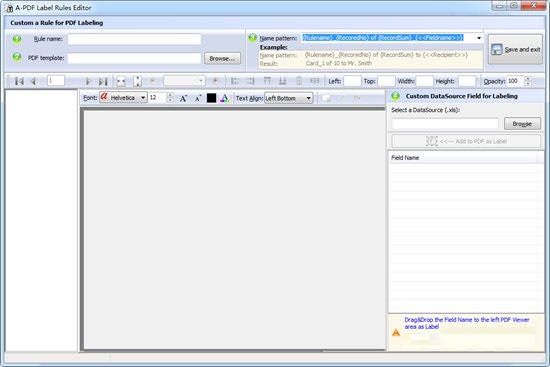This screenshot has width=550, height=367.
Task: Click the example result 'Card_1 of 10 to Mr. Smith'
Action: [338, 63]
